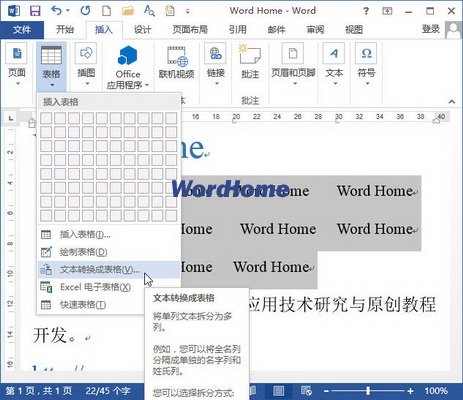Image resolution: width=463 pixels, height=400 pixels.
Task: Click the 22/45 个字 word count
Action: point(108,391)
